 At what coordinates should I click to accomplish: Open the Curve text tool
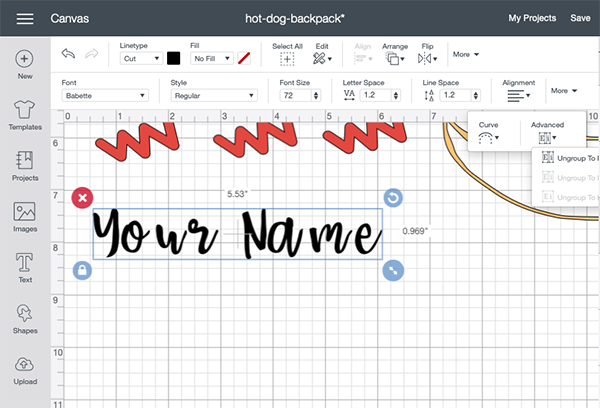coord(488,137)
